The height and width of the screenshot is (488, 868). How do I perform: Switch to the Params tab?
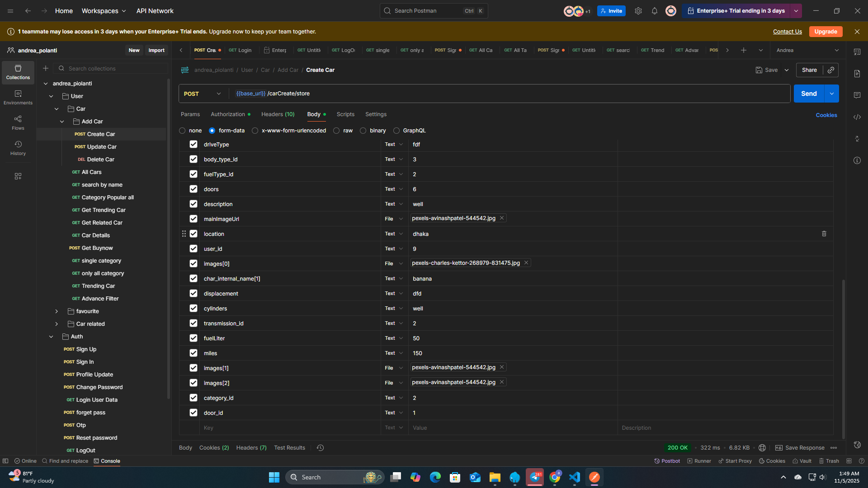[x=190, y=114]
